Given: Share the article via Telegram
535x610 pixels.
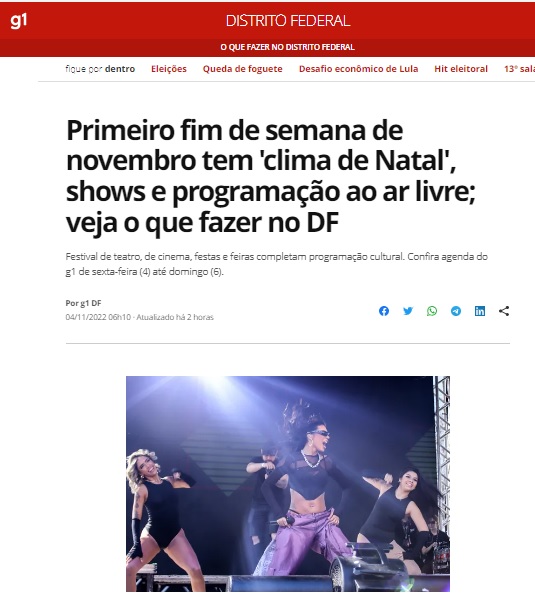Looking at the screenshot, I should (456, 311).
